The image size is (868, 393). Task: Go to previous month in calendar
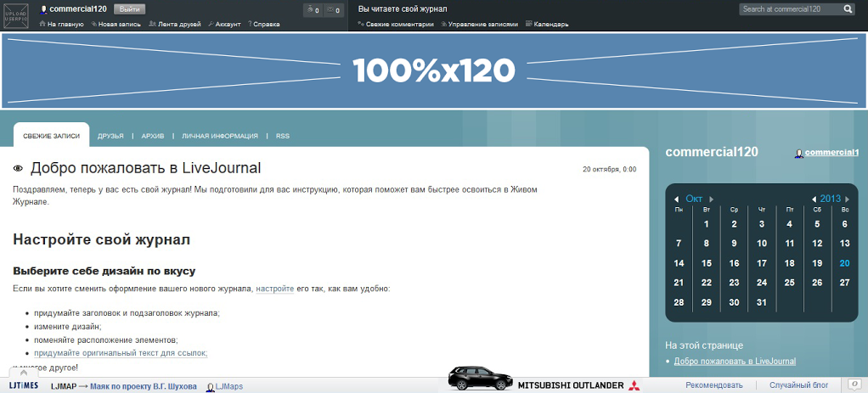click(x=679, y=199)
